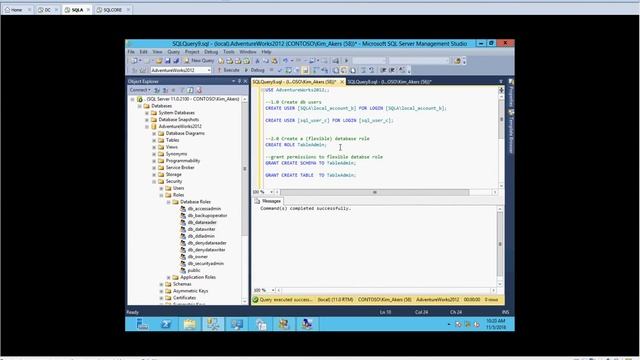Click the Paste icon in toolbar
This screenshot has width=640, height=360.
tap(274, 61)
